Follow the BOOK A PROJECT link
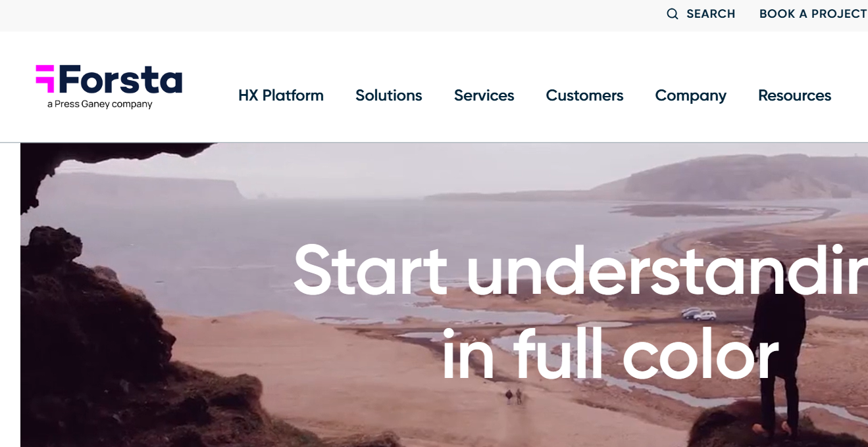 pos(813,14)
